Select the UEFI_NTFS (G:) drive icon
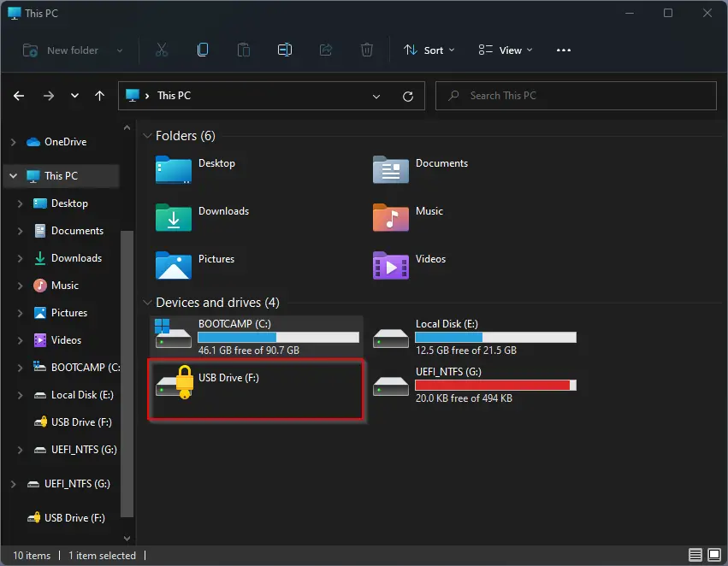This screenshot has height=566, width=728. [x=390, y=386]
